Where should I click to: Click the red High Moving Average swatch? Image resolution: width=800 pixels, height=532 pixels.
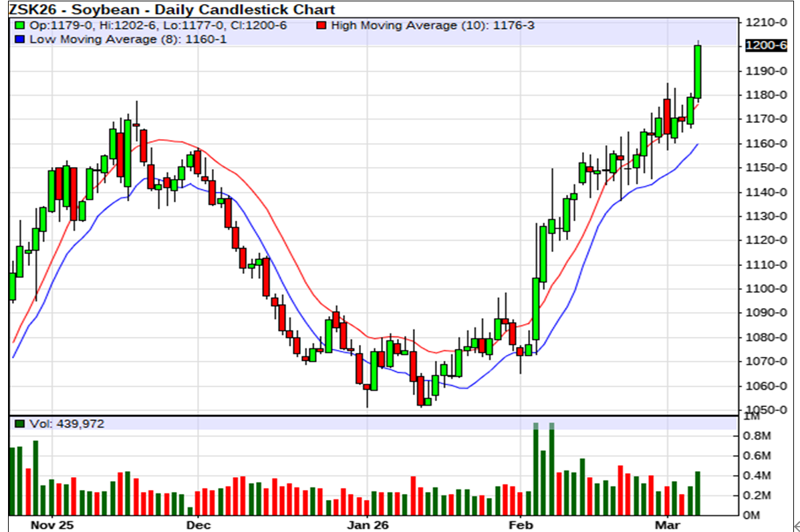point(322,25)
